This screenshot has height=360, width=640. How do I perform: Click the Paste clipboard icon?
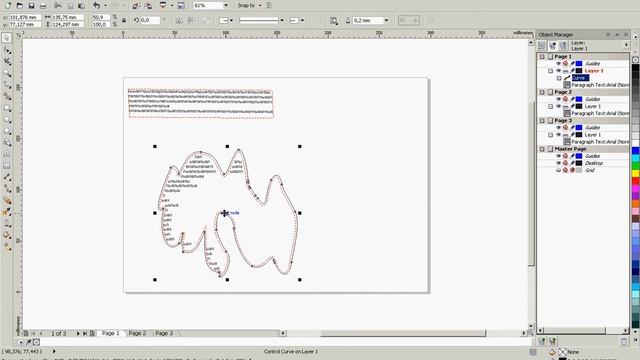(81, 5)
